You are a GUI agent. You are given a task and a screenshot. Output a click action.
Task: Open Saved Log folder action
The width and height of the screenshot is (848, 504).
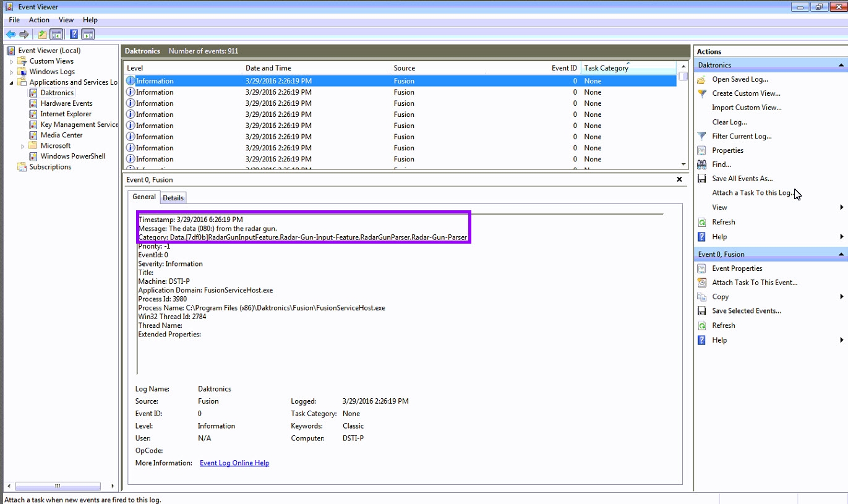[x=739, y=79]
